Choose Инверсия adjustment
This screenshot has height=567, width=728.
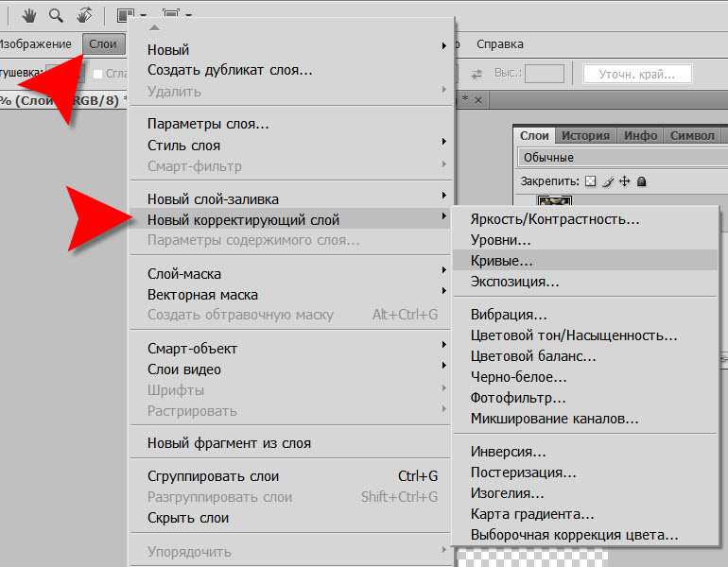point(586,452)
